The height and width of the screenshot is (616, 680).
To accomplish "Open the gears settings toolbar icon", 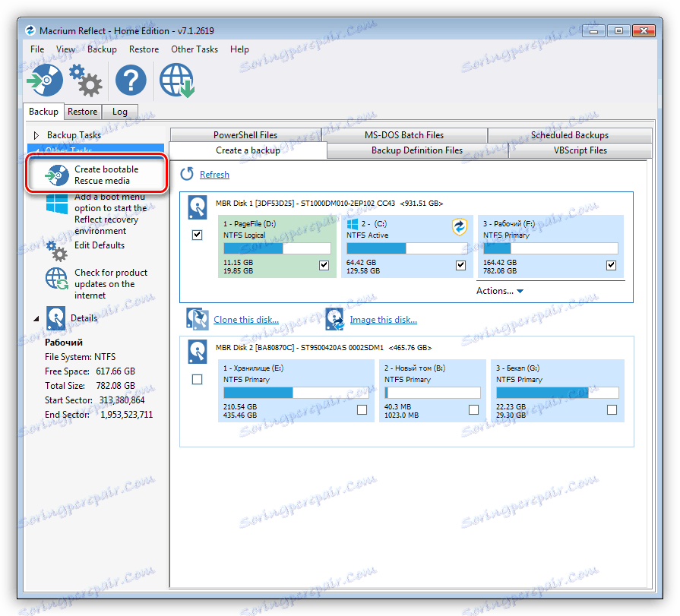I will click(x=86, y=81).
